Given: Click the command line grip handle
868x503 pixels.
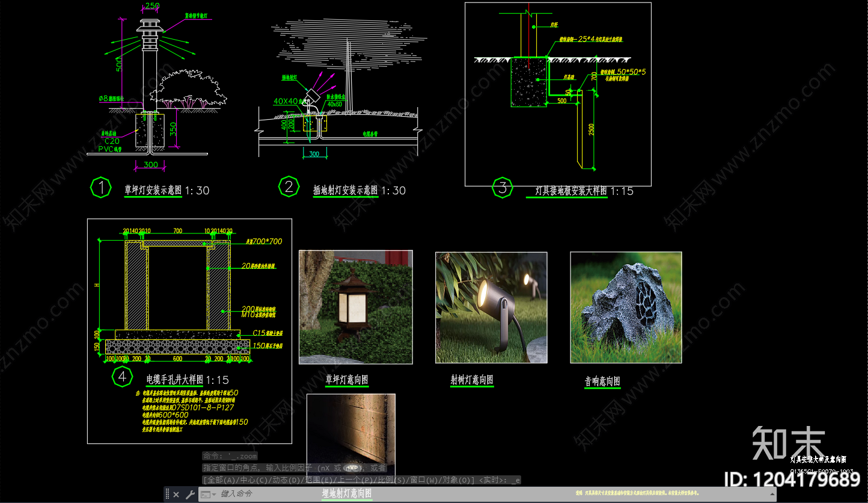Looking at the screenshot, I should coord(168,494).
